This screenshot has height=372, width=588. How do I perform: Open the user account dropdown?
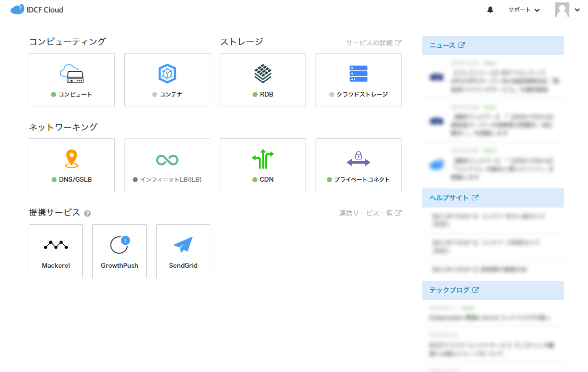point(568,10)
